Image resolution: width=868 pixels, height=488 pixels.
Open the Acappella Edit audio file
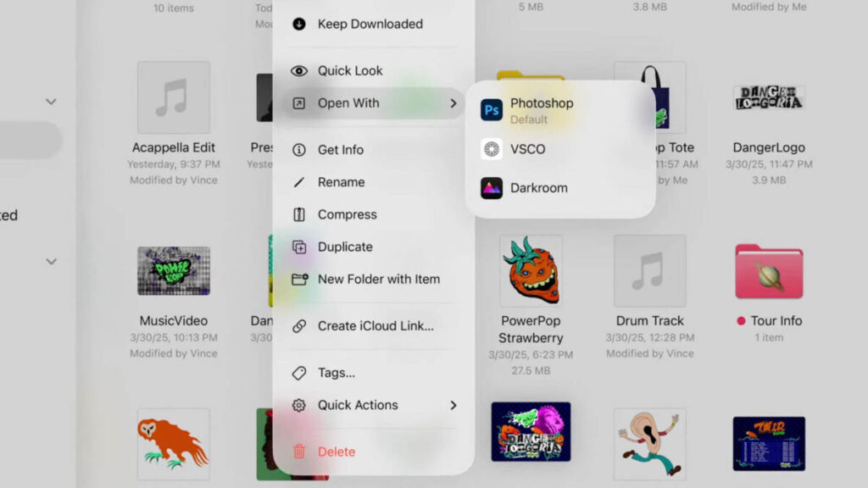[x=174, y=98]
